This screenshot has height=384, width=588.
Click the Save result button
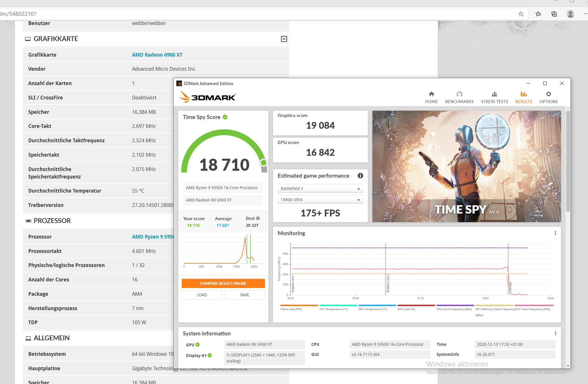[244, 295]
